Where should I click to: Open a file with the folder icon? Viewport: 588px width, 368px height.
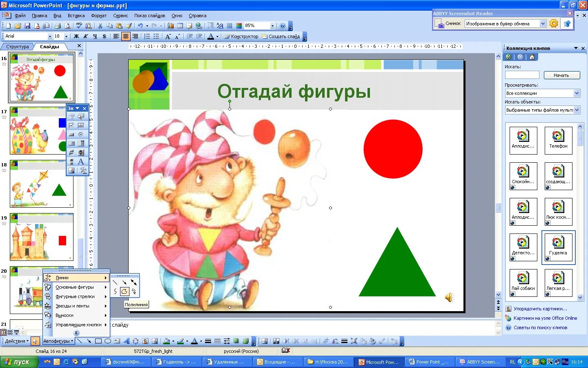[18, 26]
